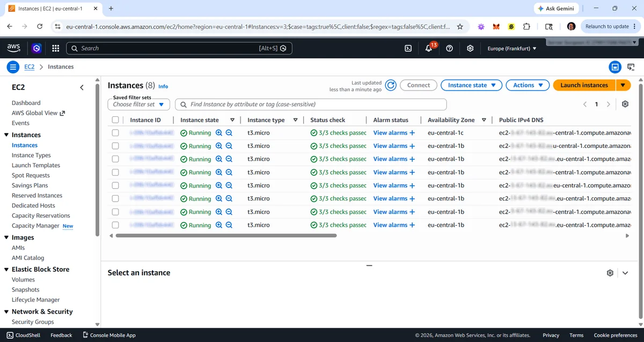Open the Europe (Frankfurt) region selector
The width and height of the screenshot is (644, 342).
tap(512, 48)
